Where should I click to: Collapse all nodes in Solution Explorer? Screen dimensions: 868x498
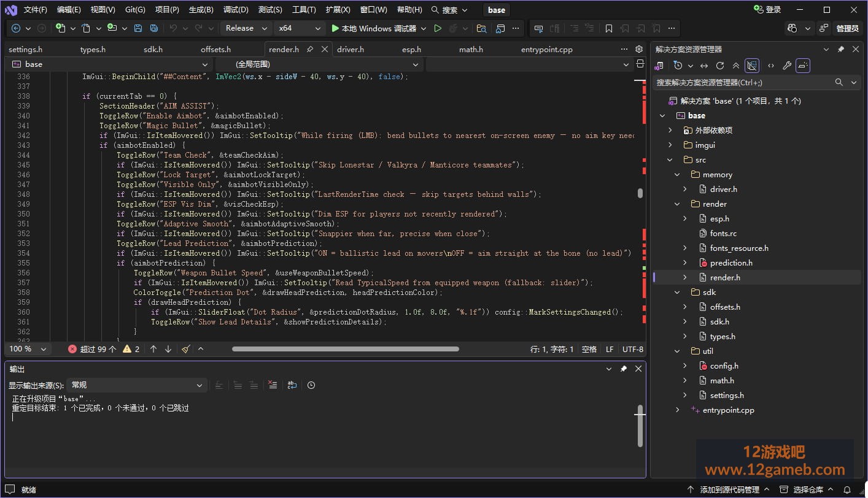(736, 66)
